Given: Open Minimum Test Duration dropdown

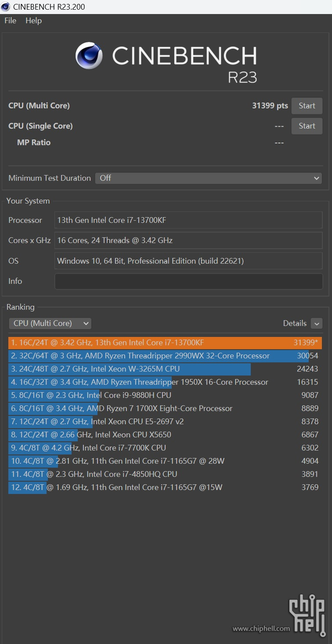Looking at the screenshot, I should tap(209, 178).
